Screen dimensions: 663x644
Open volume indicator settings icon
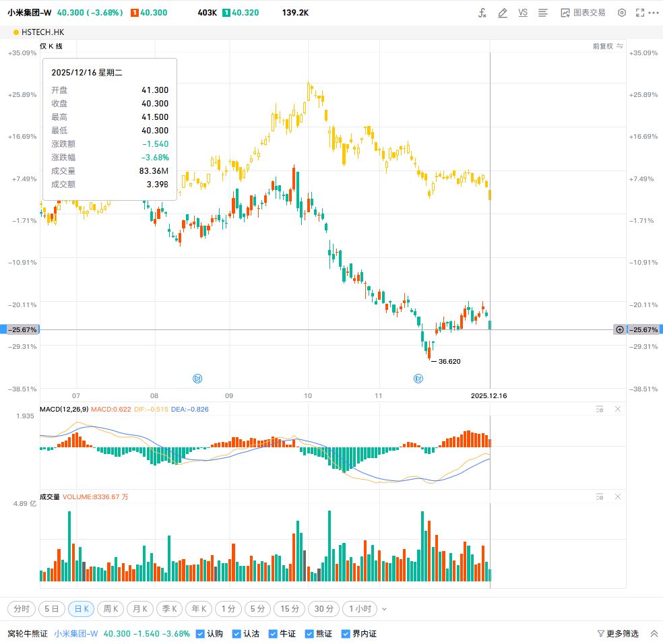tap(600, 496)
